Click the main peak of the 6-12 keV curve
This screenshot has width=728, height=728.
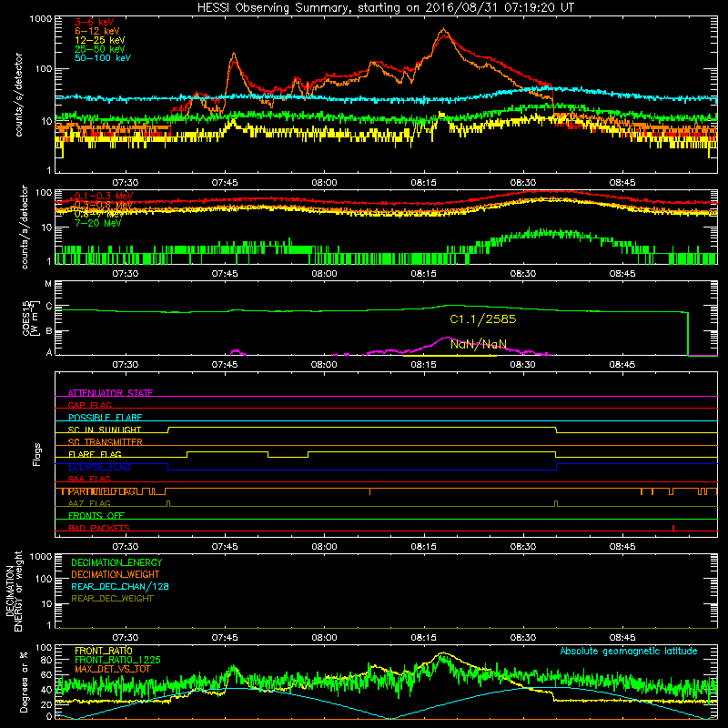tap(444, 30)
